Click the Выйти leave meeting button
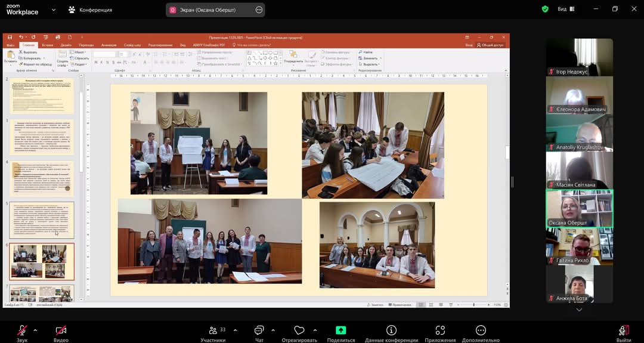644x343 pixels. 624,330
